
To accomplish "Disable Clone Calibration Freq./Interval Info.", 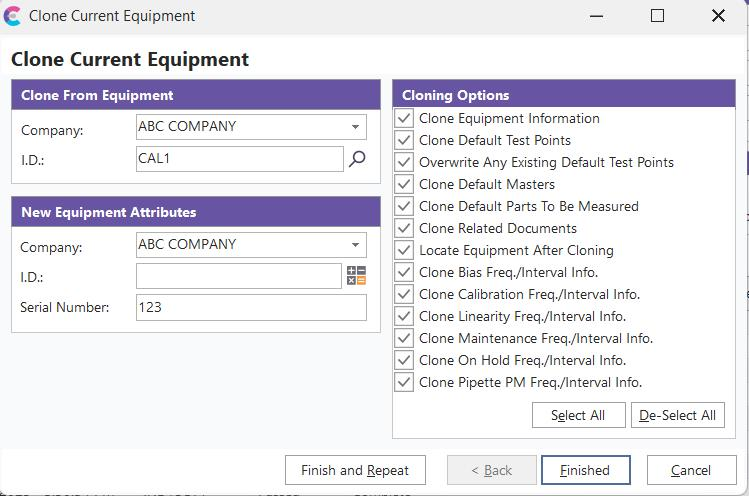I will click(404, 294).
